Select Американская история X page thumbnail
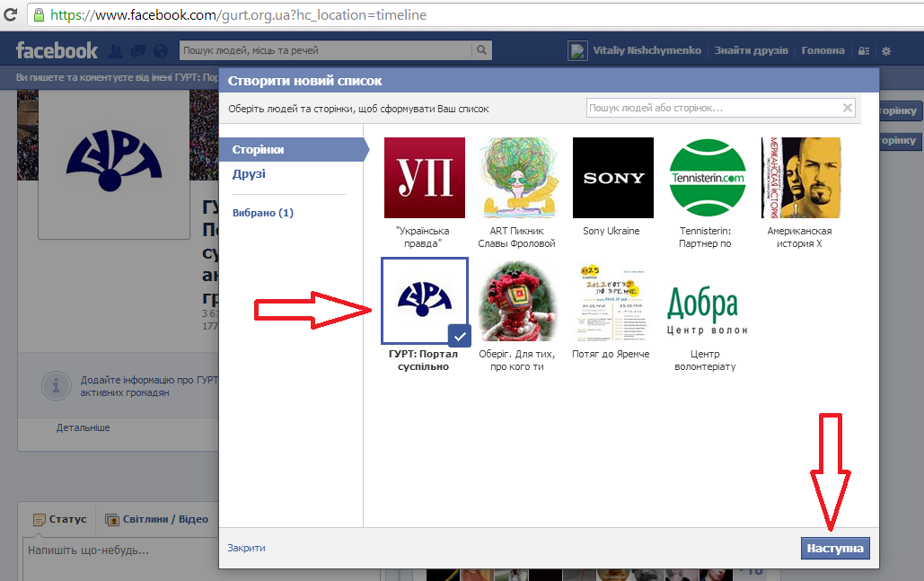Viewport: 924px width, 581px height. click(x=801, y=178)
